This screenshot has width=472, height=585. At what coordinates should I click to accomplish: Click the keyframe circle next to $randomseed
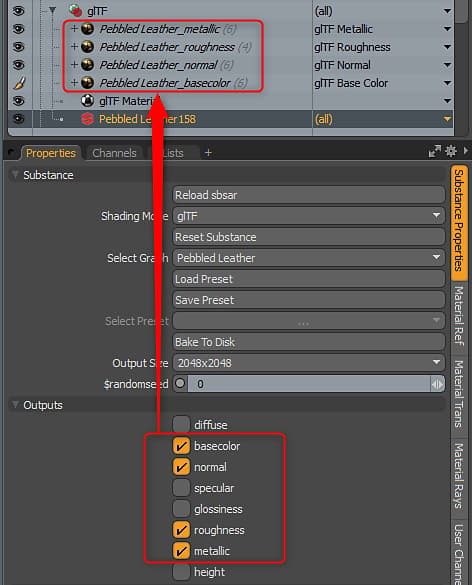tap(180, 384)
